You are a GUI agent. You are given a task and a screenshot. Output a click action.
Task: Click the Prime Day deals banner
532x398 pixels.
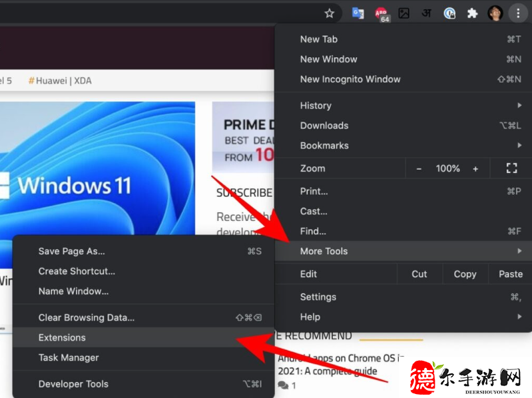click(243, 137)
